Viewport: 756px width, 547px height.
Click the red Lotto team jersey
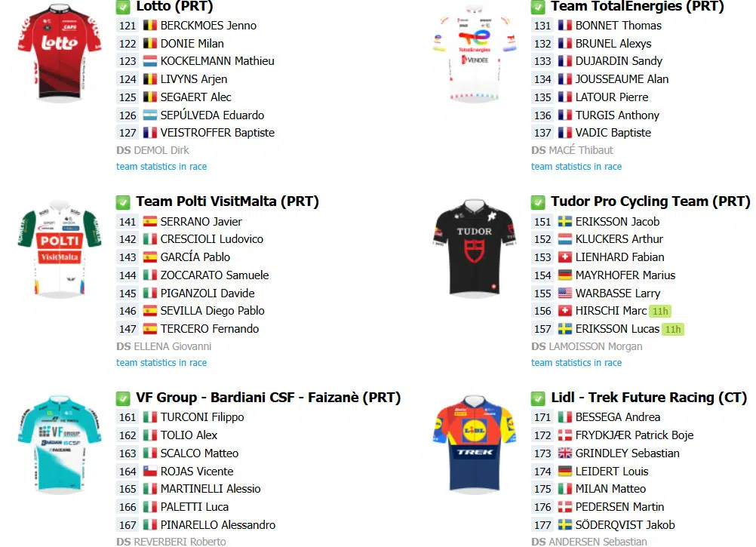click(x=60, y=52)
